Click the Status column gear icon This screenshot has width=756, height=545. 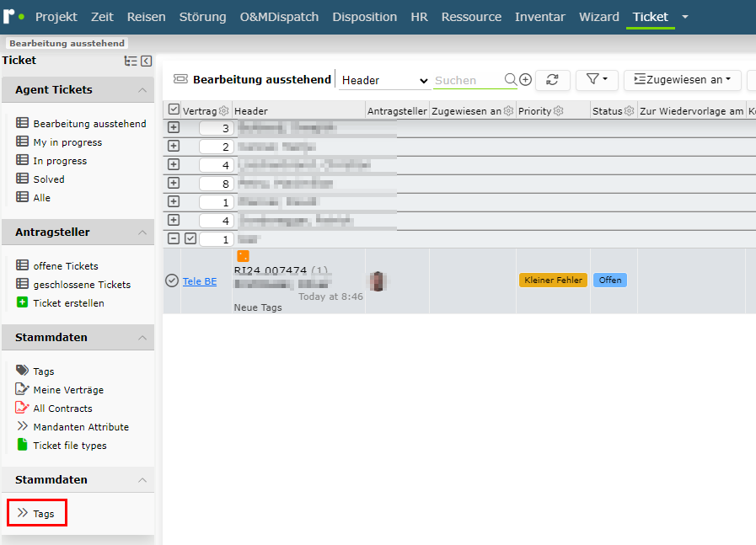tap(630, 111)
